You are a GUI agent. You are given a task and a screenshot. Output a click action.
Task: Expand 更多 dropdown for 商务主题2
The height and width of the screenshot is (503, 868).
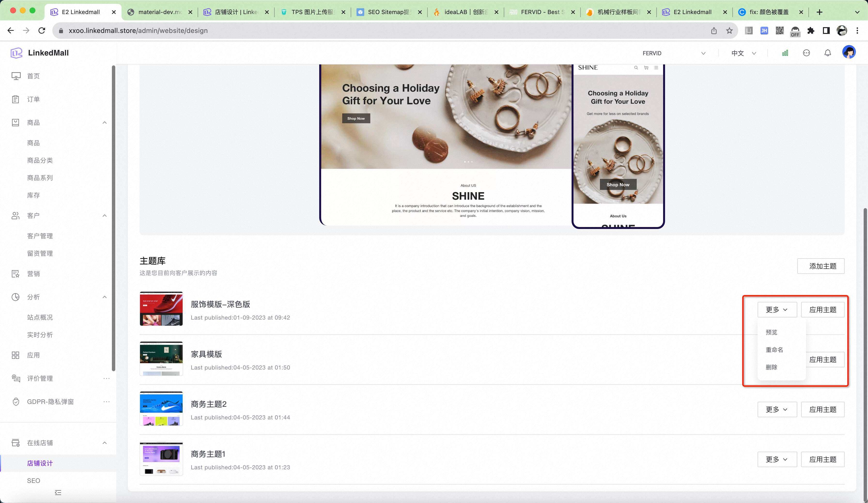pyautogui.click(x=777, y=409)
